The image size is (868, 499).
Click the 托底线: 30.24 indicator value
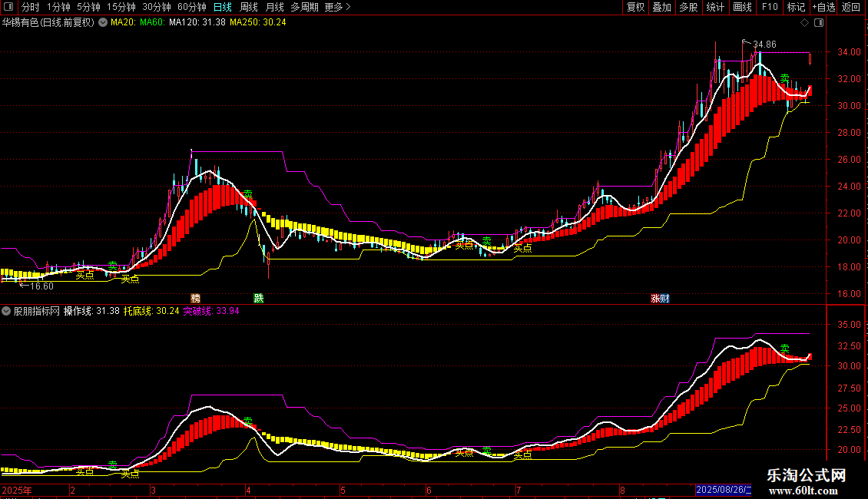[x=151, y=311]
